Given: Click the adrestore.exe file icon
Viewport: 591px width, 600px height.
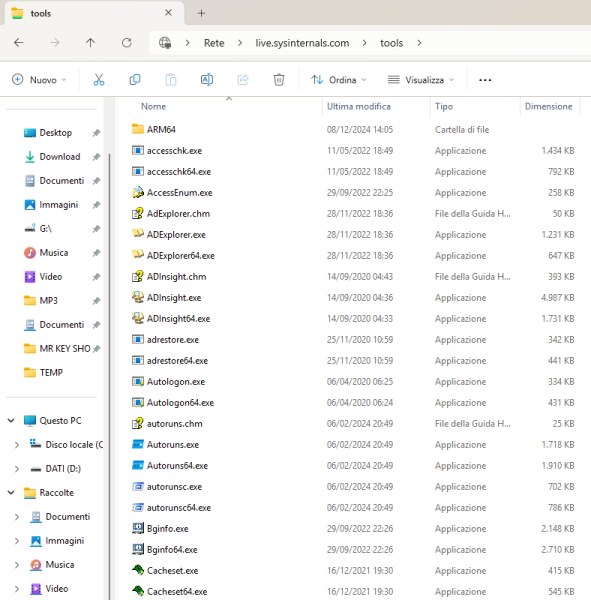Looking at the screenshot, I should point(138,339).
